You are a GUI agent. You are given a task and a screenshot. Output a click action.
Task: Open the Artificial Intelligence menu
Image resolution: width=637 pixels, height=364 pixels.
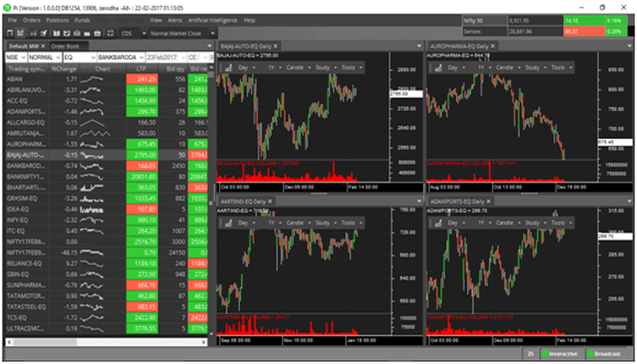(x=212, y=20)
